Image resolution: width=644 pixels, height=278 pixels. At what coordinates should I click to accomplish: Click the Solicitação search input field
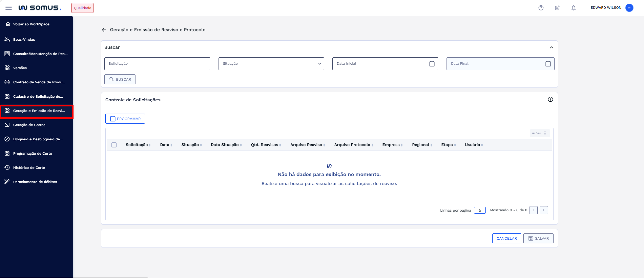157,64
